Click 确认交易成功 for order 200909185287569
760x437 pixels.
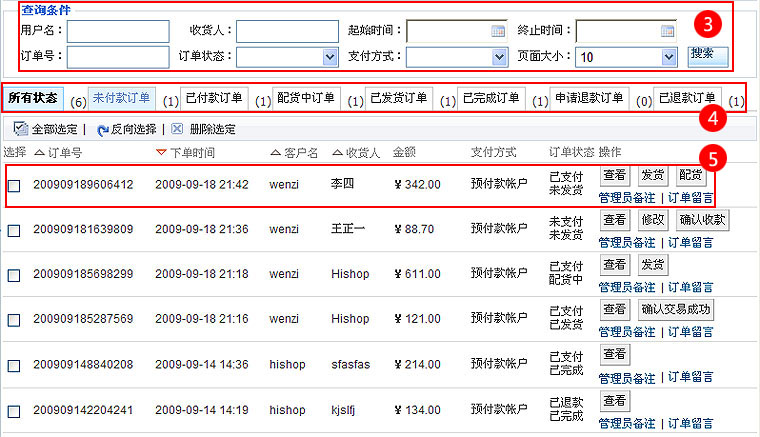[x=676, y=310]
